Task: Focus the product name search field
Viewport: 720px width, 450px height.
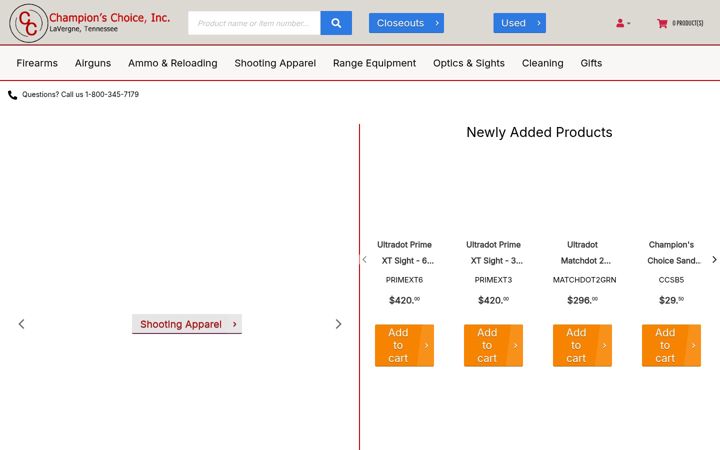Action: pos(254,23)
